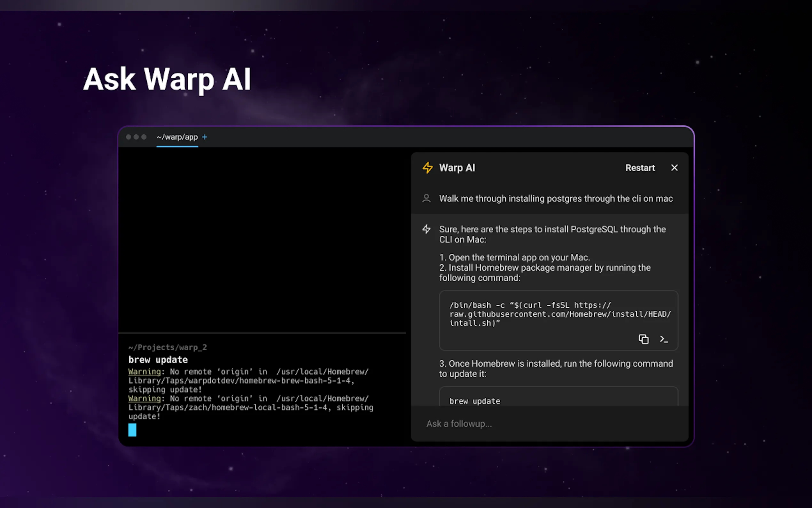The image size is (812, 508).
Task: Click the user question about installing postgres
Action: [x=556, y=199]
